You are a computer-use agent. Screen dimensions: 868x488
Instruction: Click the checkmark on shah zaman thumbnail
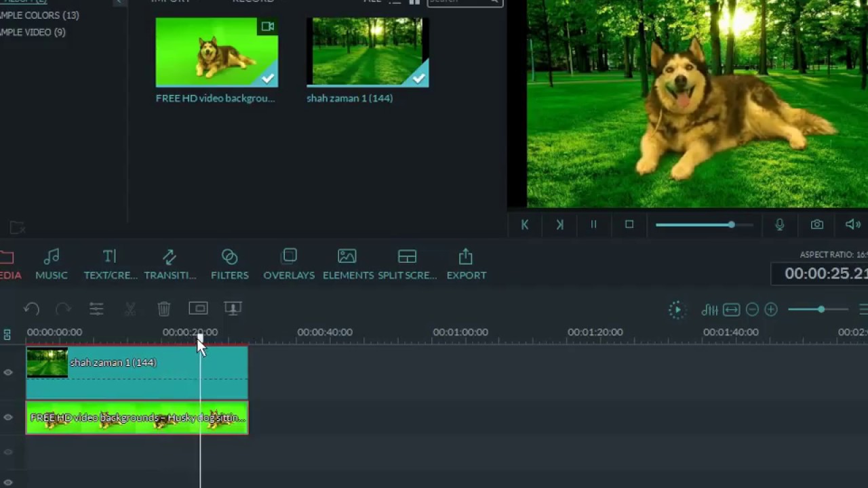point(419,79)
